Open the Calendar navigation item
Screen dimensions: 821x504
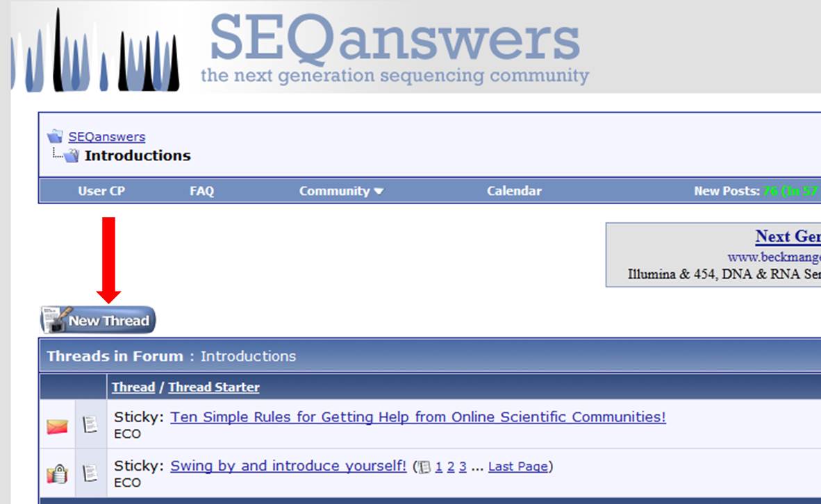(x=514, y=191)
